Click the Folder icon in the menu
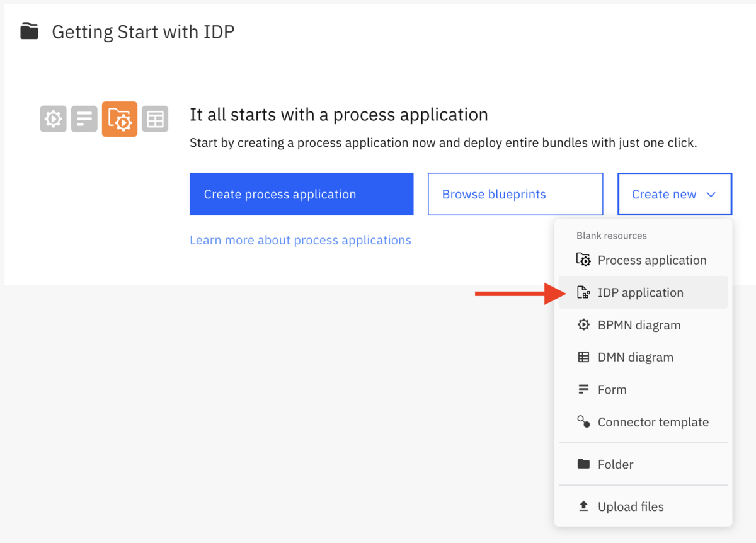 583,464
